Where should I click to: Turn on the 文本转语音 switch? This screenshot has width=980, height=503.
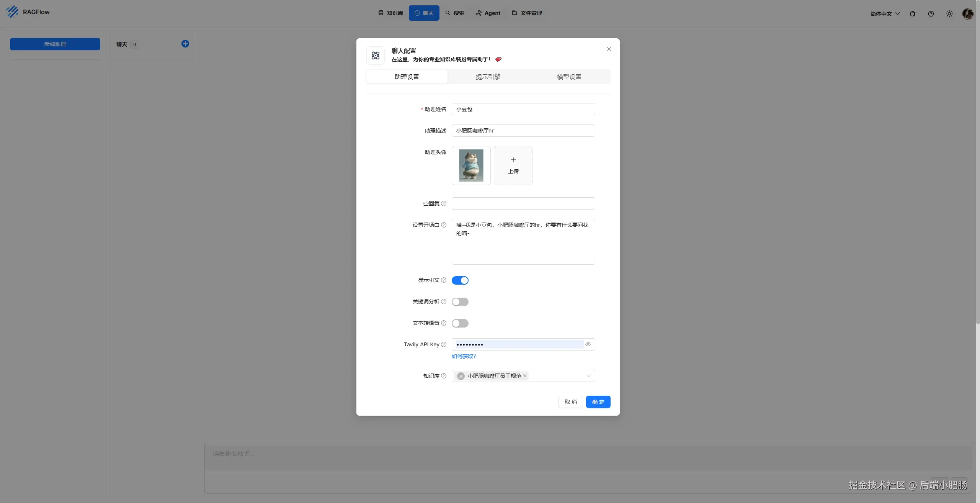click(x=460, y=323)
